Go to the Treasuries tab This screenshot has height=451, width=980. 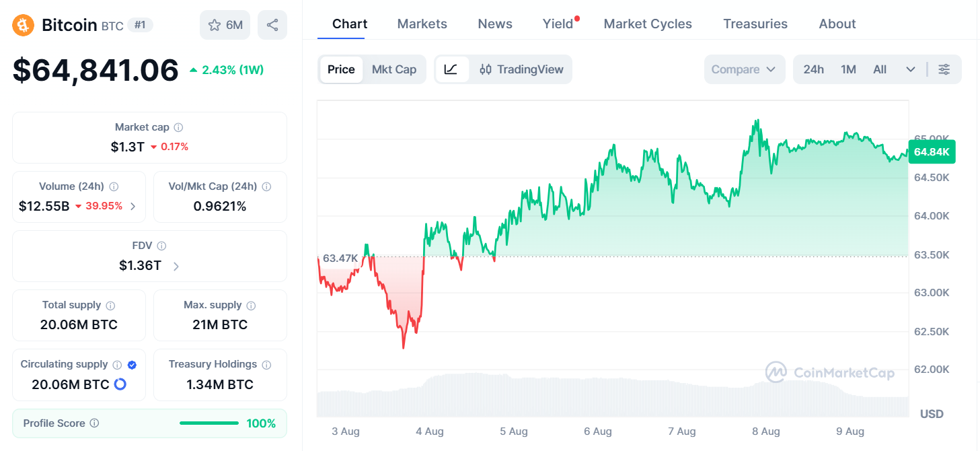tap(755, 24)
